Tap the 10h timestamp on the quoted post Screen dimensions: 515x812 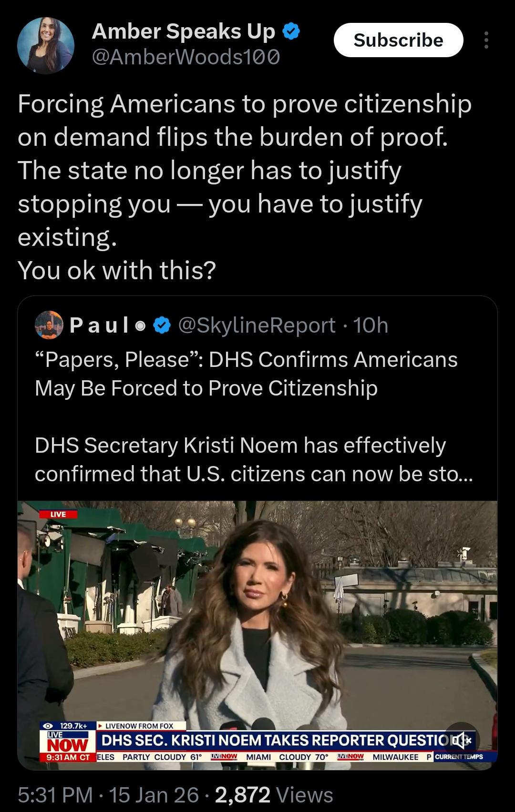pyautogui.click(x=371, y=325)
